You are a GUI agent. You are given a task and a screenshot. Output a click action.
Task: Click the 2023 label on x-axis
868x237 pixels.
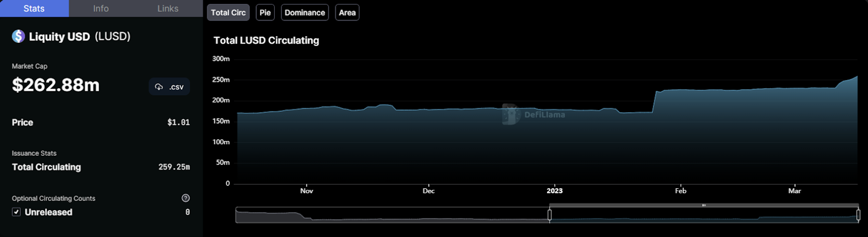[554, 191]
